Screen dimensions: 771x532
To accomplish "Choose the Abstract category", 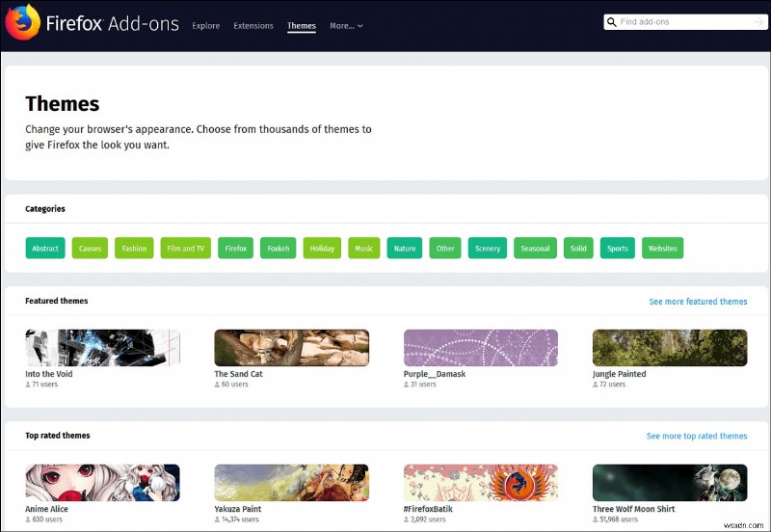I will pyautogui.click(x=45, y=249).
